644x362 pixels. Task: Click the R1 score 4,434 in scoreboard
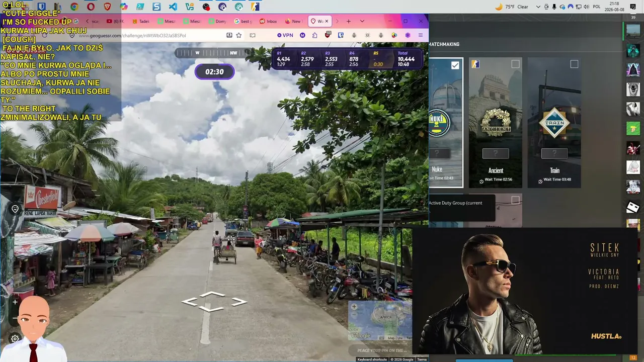(x=283, y=59)
